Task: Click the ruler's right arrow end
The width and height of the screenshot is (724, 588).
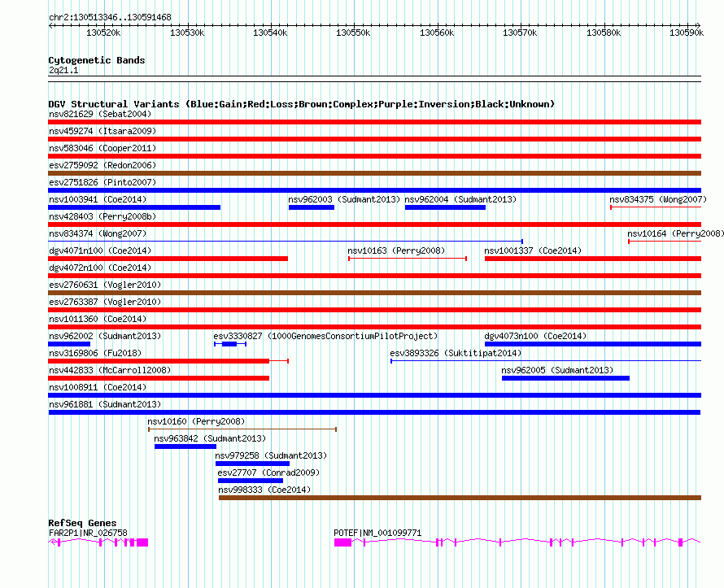Action: (x=698, y=25)
